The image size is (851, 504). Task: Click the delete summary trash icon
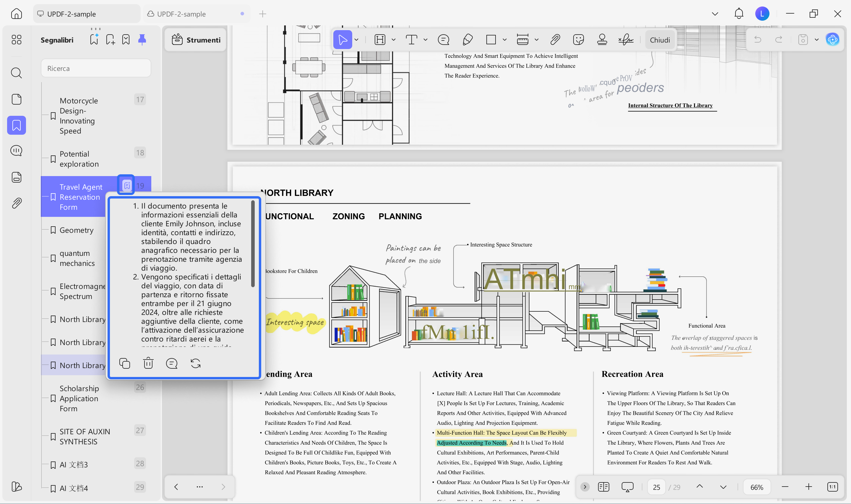point(148,363)
